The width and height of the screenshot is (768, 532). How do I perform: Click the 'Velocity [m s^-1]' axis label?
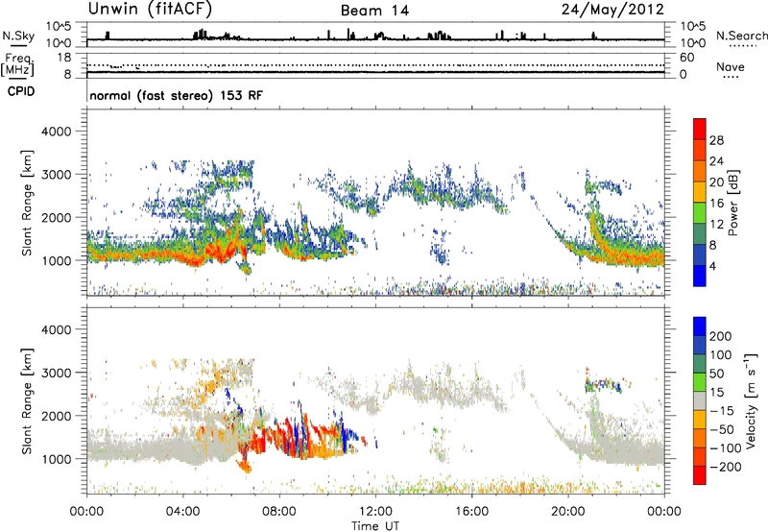click(750, 400)
